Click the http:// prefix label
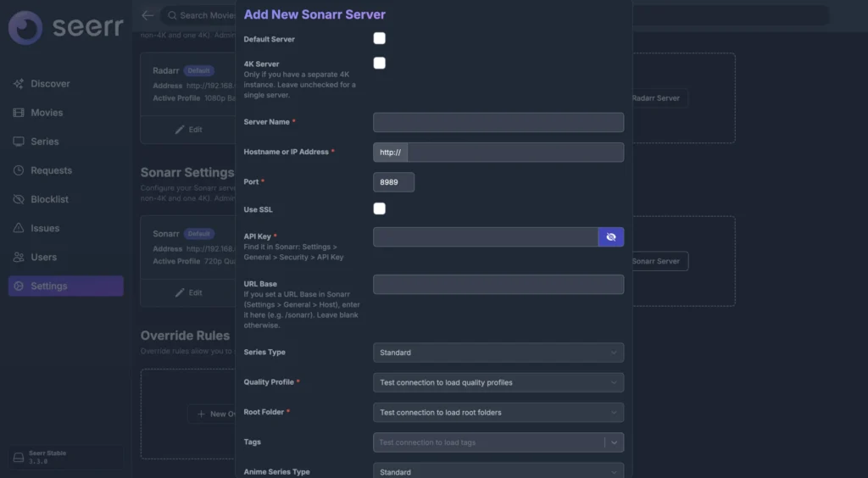 coord(390,153)
